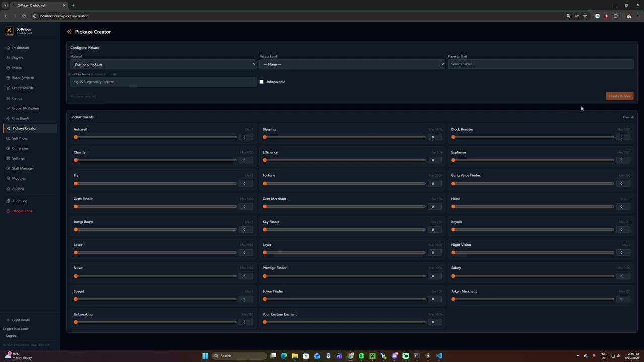This screenshot has width=644, height=362.
Task: Open Microsoft Edge from the taskbar
Action: 284,356
